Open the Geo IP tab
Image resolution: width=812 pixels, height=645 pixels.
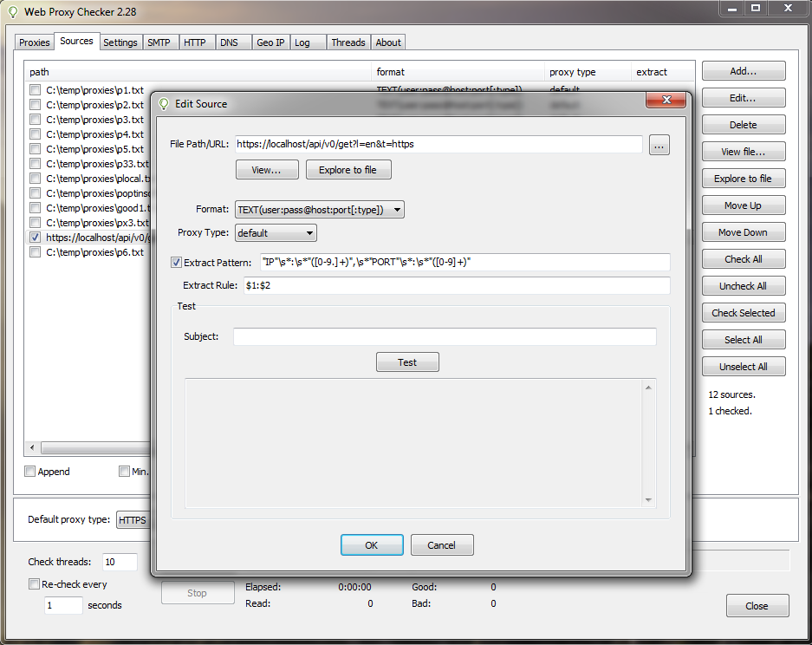pyautogui.click(x=270, y=42)
